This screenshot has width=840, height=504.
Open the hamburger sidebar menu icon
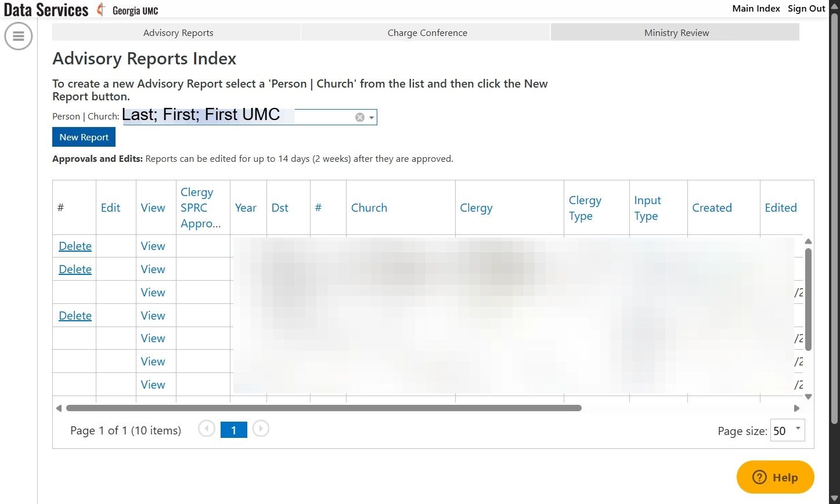click(x=18, y=36)
